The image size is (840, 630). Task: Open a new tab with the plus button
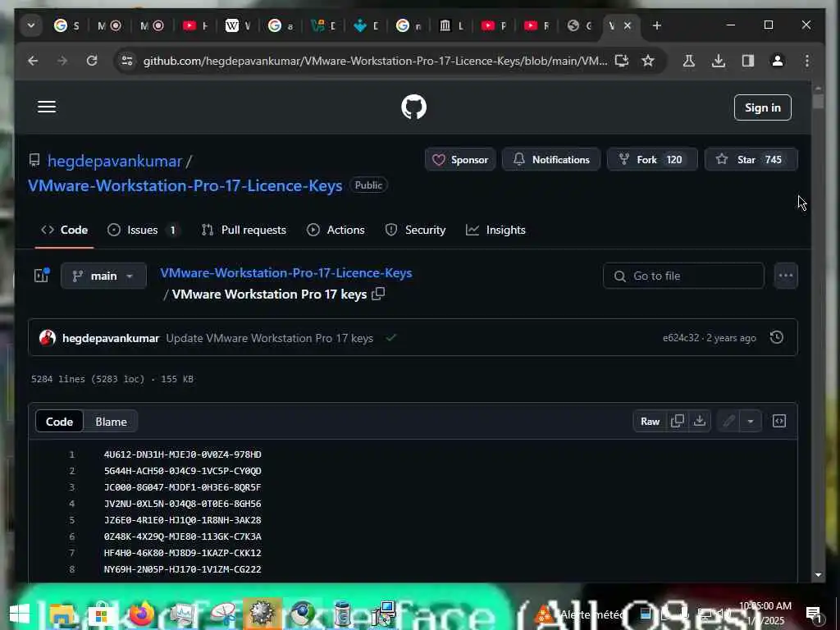[657, 25]
